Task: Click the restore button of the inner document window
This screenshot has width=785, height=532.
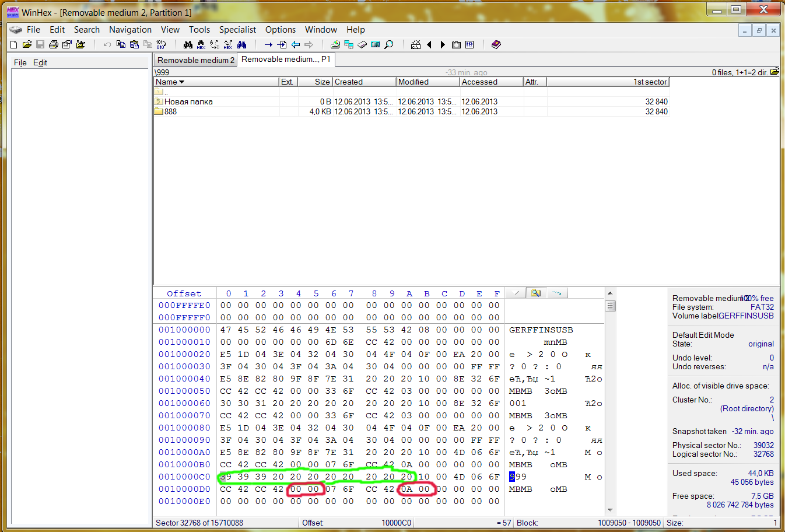Action: point(759,30)
